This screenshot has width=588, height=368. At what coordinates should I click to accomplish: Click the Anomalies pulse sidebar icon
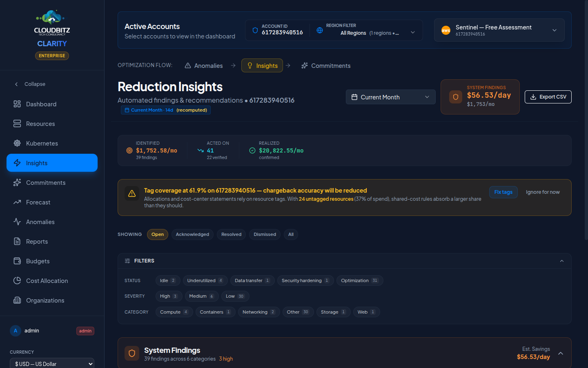pyautogui.click(x=17, y=222)
